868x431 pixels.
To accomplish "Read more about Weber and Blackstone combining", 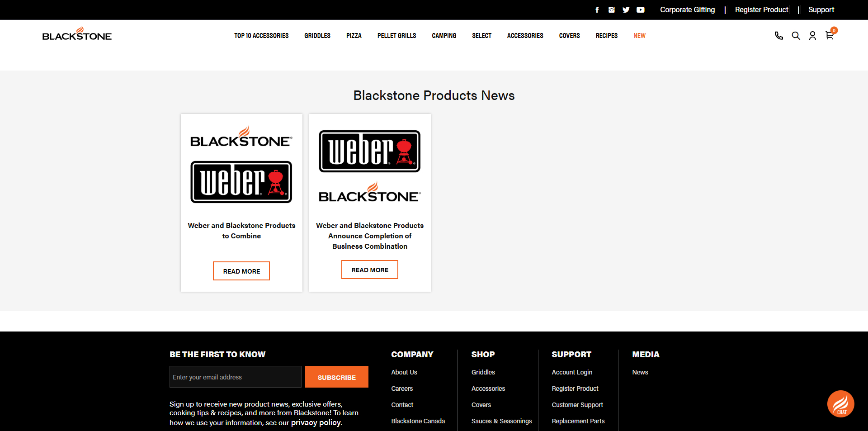I will coord(241,271).
